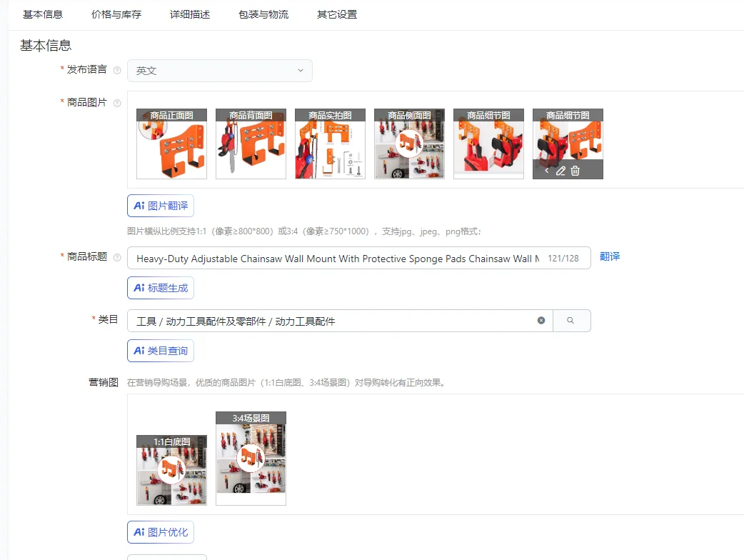This screenshot has width=744, height=560.
Task: Click the category search magnifier icon
Action: 570,320
